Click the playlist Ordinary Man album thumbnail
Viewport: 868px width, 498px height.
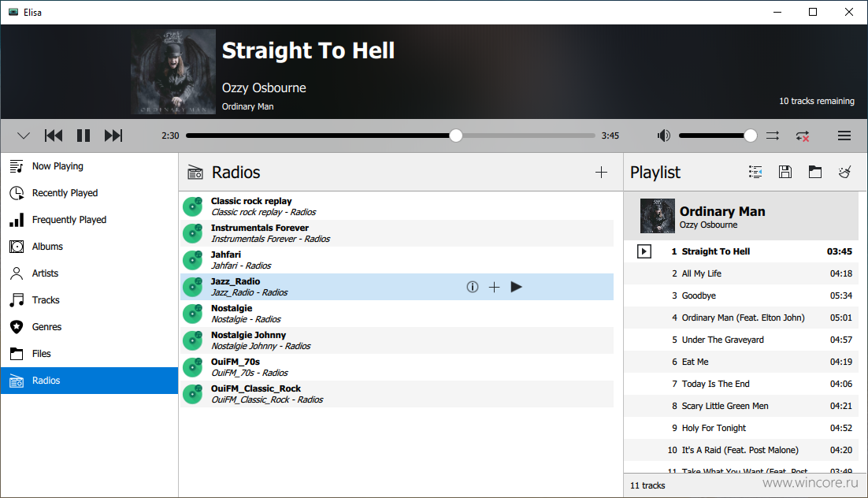click(658, 216)
